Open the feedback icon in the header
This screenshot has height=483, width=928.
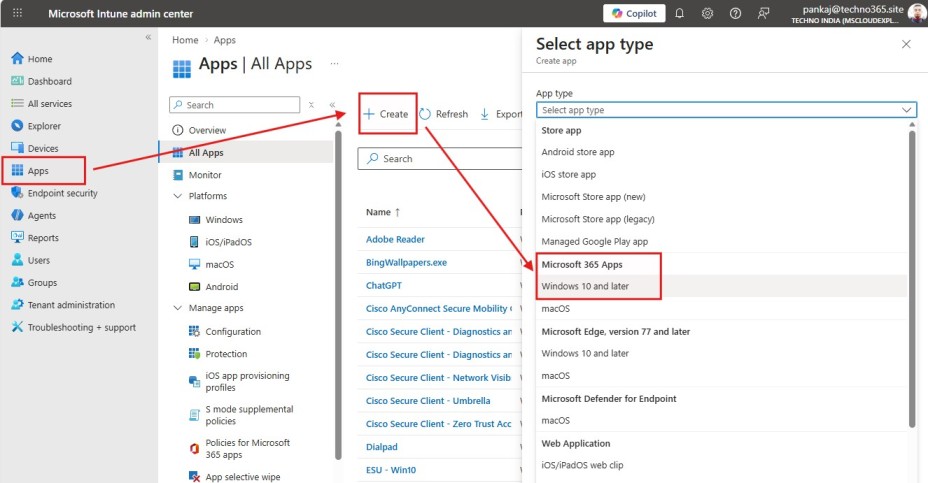click(763, 13)
